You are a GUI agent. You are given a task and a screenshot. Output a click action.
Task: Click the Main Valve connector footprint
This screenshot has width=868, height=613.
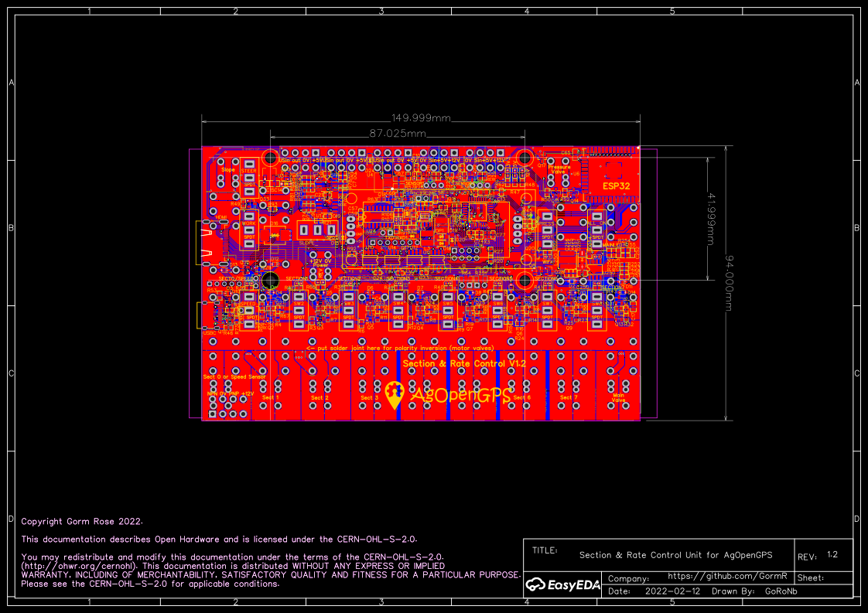click(617, 396)
